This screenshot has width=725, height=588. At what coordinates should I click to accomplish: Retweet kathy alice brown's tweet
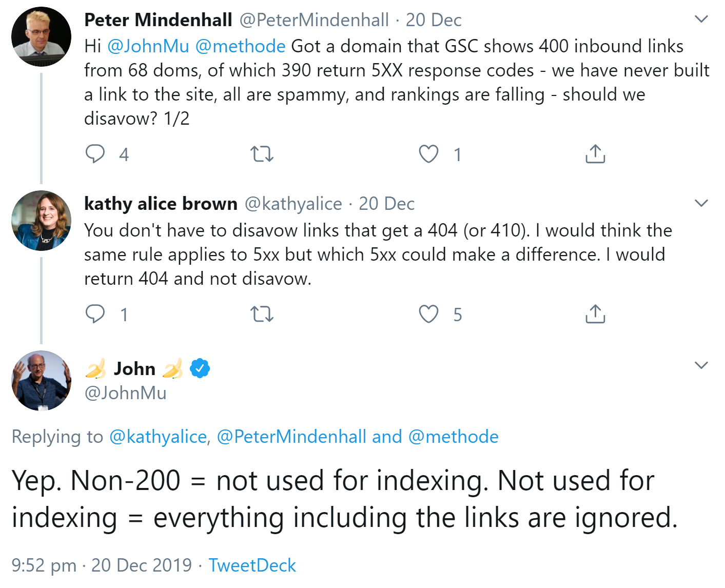(x=262, y=314)
